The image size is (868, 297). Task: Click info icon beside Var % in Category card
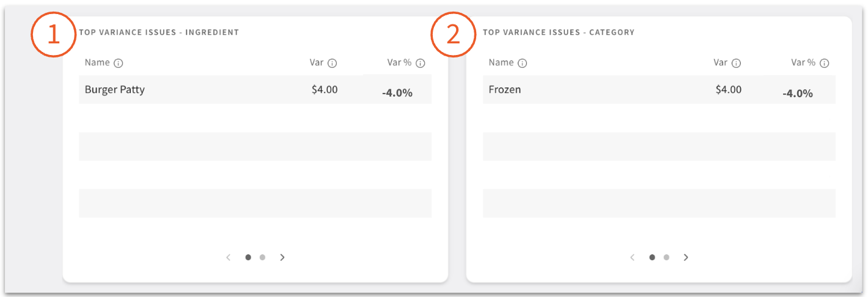pyautogui.click(x=824, y=63)
